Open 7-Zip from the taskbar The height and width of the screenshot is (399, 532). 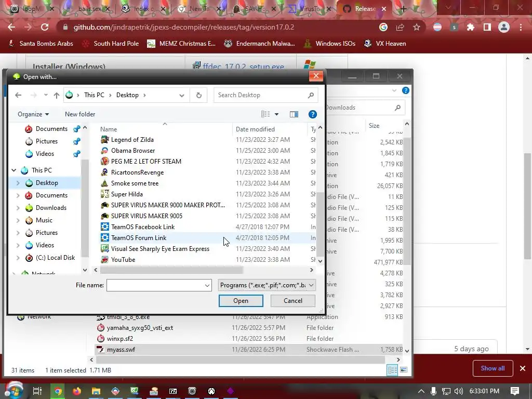(x=173, y=391)
